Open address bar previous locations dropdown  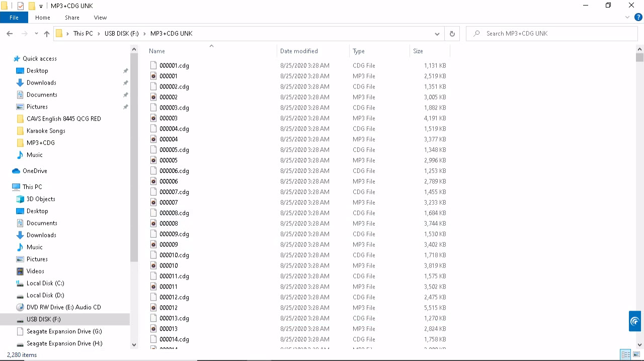pos(437,34)
